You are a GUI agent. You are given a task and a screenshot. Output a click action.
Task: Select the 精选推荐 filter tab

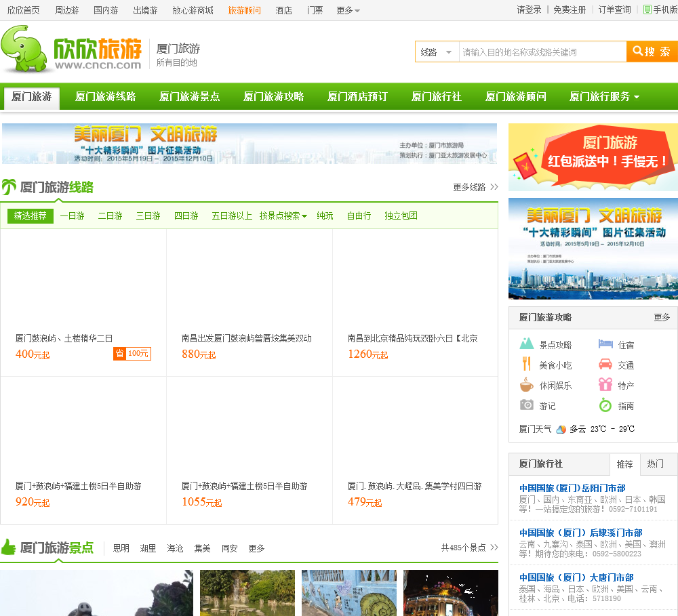coord(31,215)
